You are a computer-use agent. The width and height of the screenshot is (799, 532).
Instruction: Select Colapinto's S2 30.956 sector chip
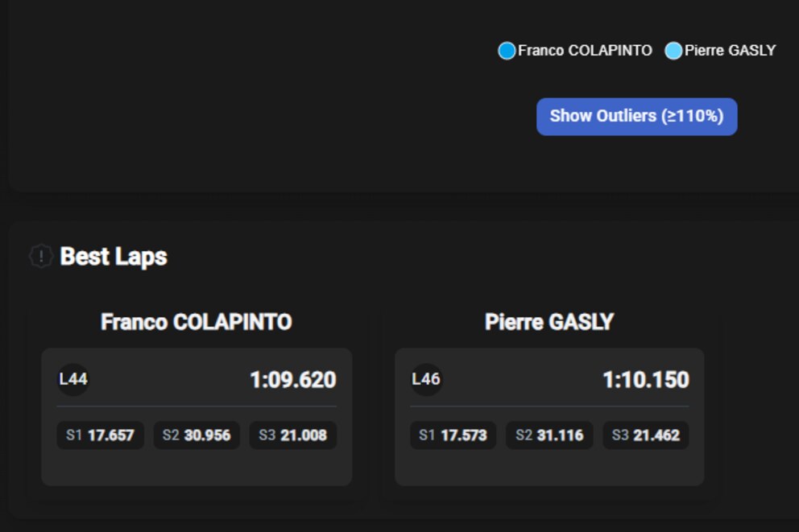[197, 435]
